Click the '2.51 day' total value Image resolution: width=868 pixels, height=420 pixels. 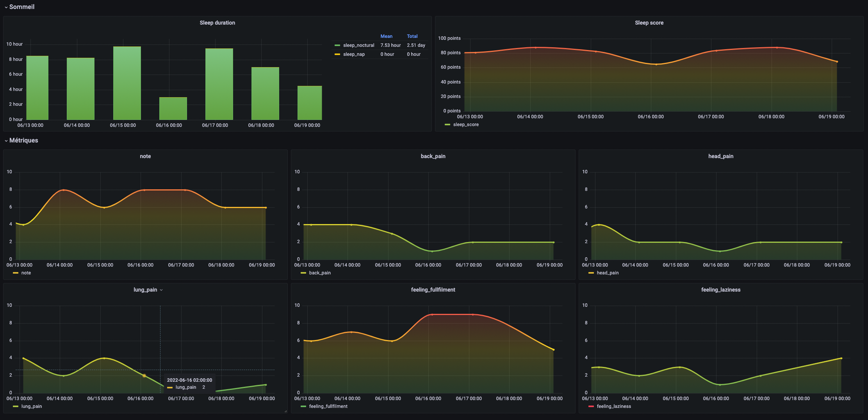(x=416, y=45)
